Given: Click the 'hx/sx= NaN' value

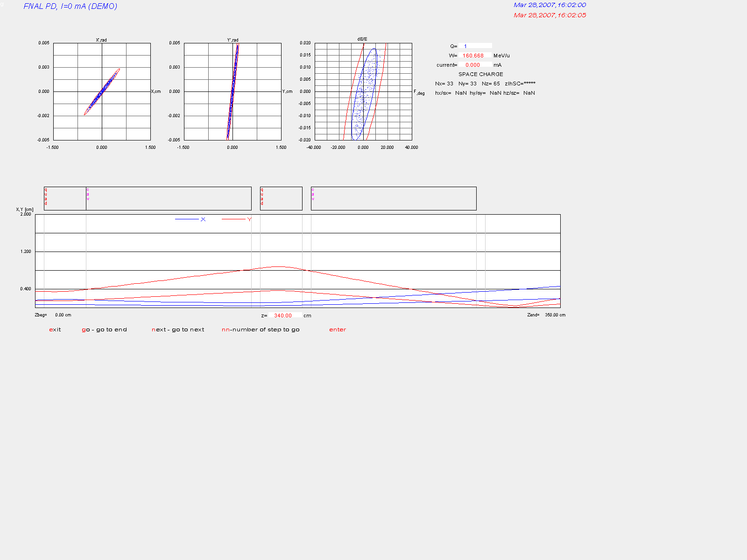Looking at the screenshot, I should (x=451, y=93).
